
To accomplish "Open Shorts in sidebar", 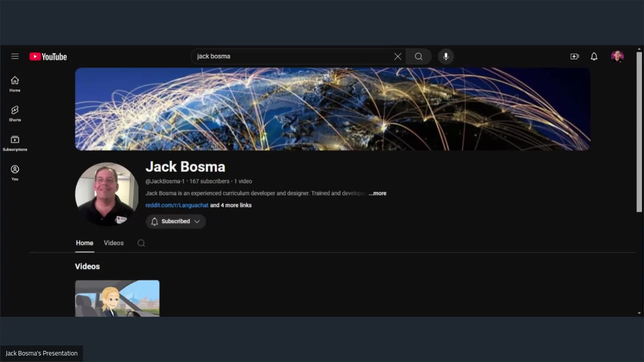I will click(x=15, y=114).
